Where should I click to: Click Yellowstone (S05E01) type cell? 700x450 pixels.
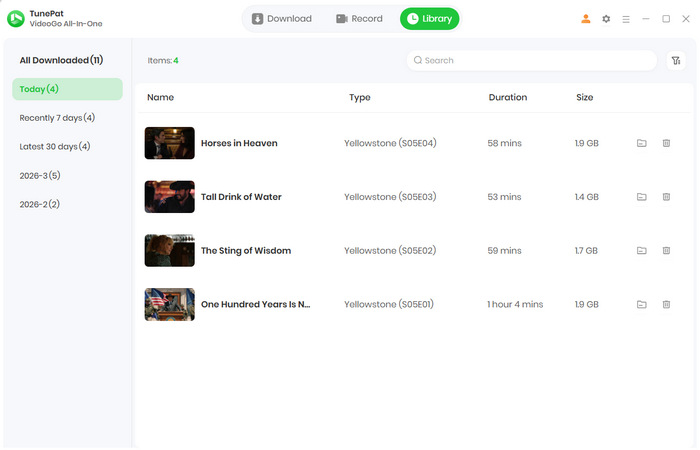389,304
